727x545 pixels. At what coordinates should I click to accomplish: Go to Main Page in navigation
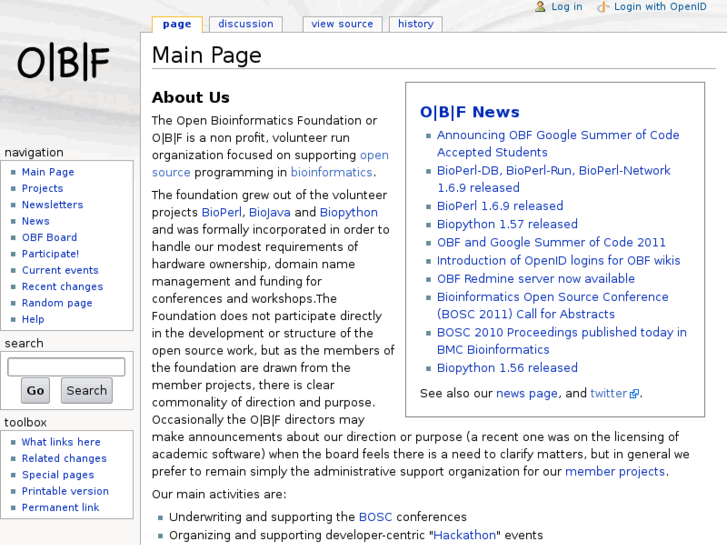point(48,172)
